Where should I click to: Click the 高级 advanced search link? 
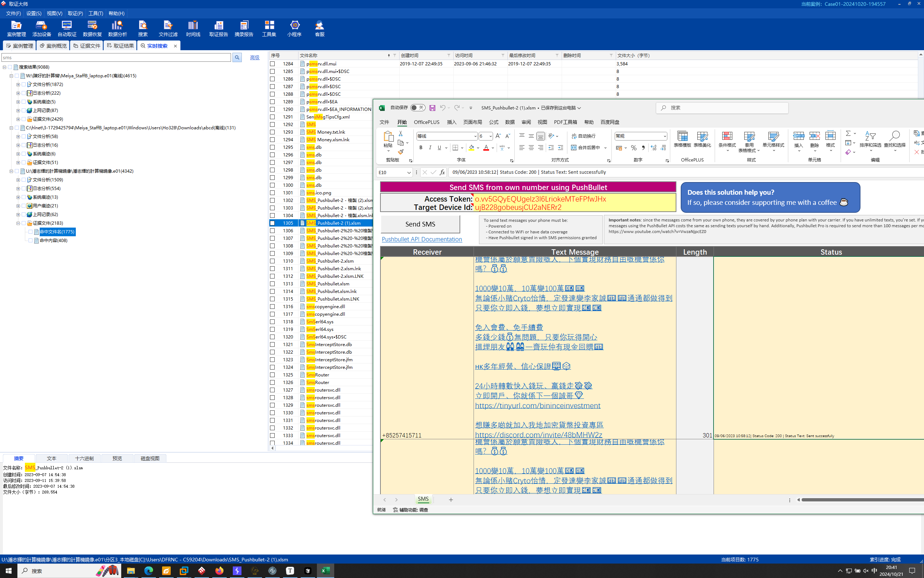click(x=254, y=57)
